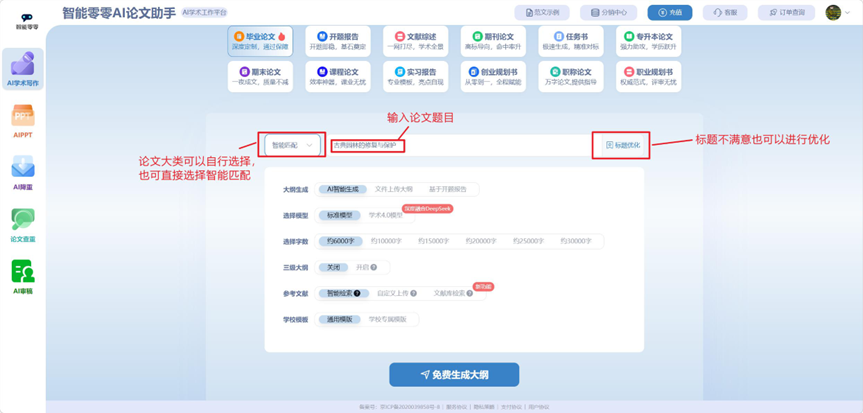Click the help icon beside 文献库检索

pyautogui.click(x=469, y=294)
